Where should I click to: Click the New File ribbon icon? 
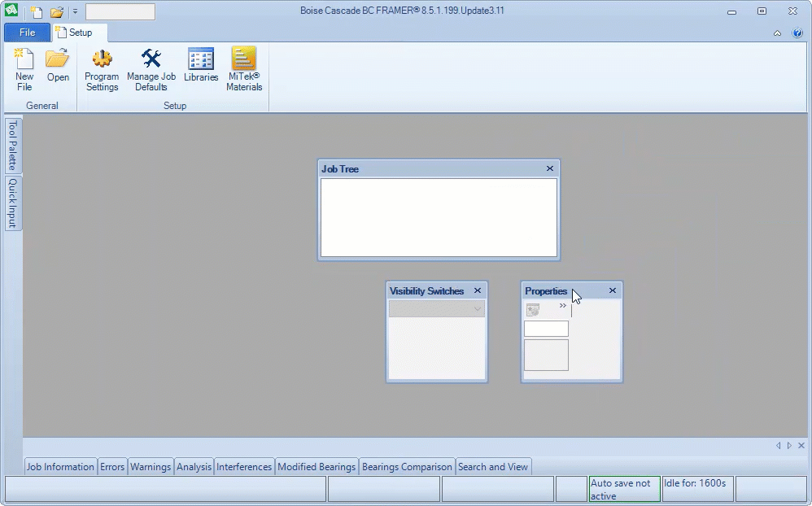[24, 70]
